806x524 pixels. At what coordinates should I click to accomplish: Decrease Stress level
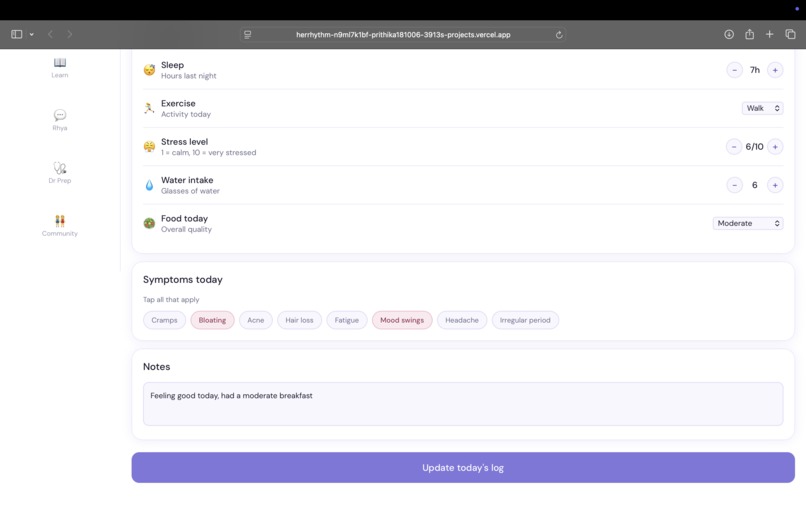734,147
